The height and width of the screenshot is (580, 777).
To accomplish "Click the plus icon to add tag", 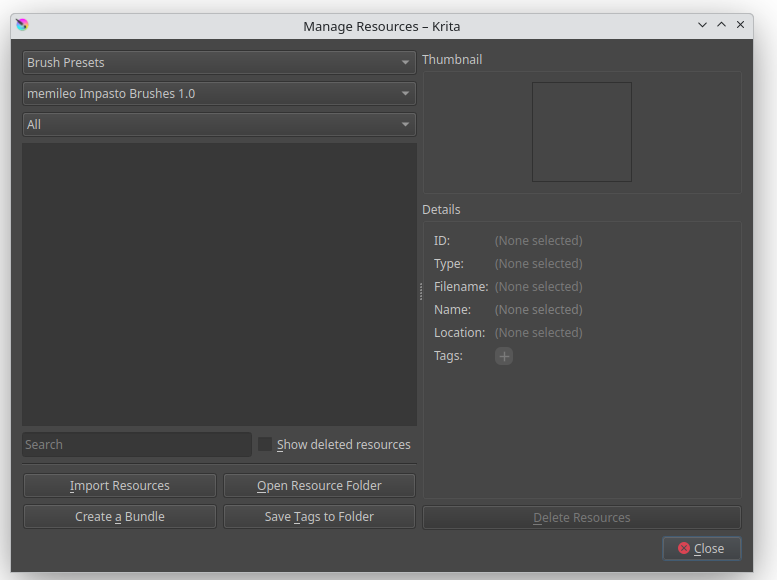I will point(504,356).
